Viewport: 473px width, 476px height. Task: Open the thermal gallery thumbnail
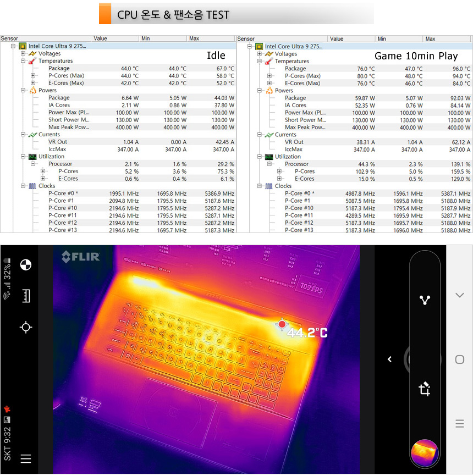pyautogui.click(x=424, y=453)
